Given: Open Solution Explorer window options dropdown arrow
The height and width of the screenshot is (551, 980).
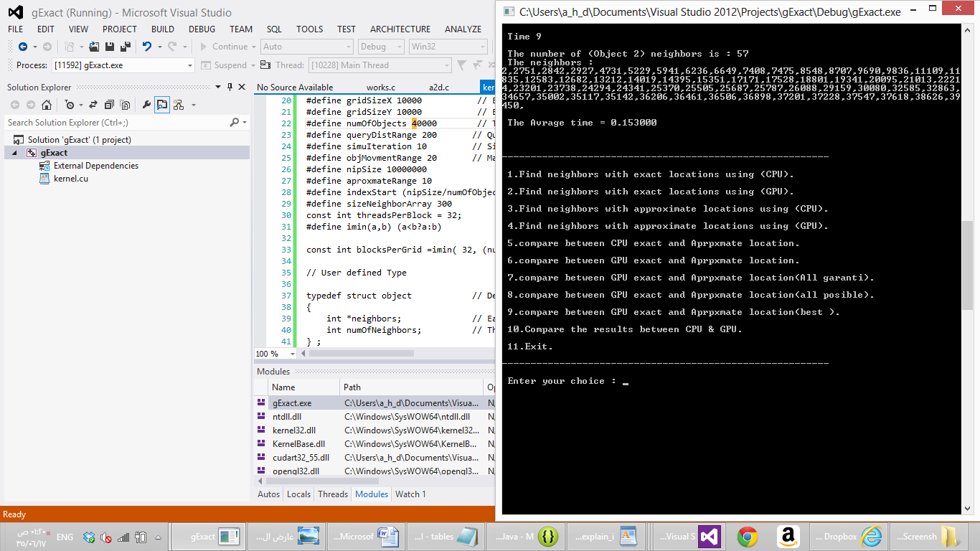Looking at the screenshot, I should (218, 87).
